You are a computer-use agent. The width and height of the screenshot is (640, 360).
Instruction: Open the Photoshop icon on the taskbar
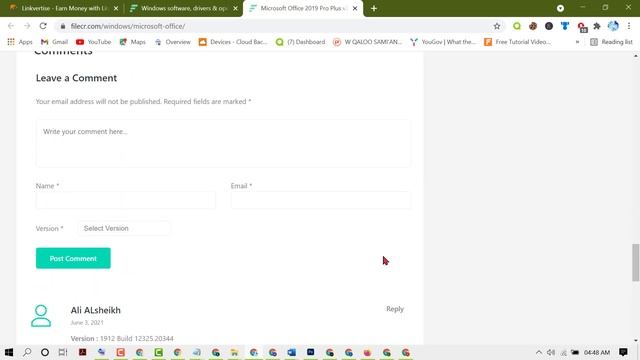311,352
